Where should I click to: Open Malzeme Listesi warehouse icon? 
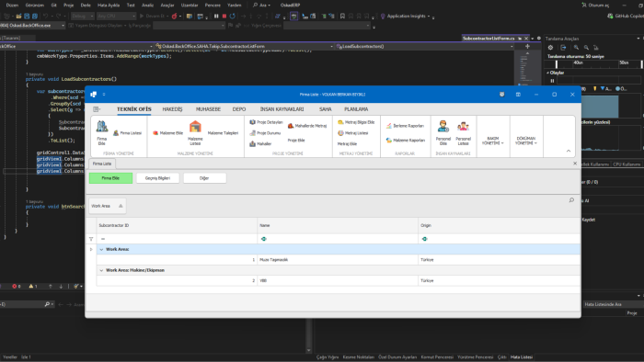(195, 133)
